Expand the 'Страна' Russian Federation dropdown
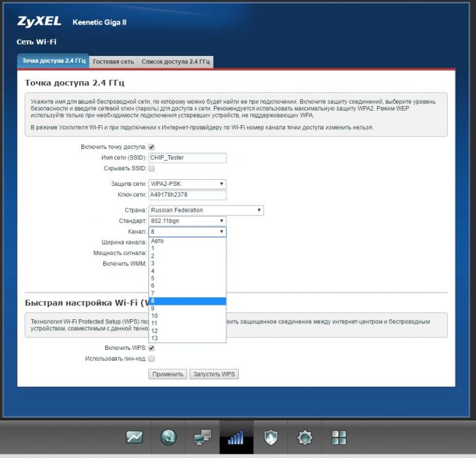This screenshot has height=458, width=476. pyautogui.click(x=206, y=211)
